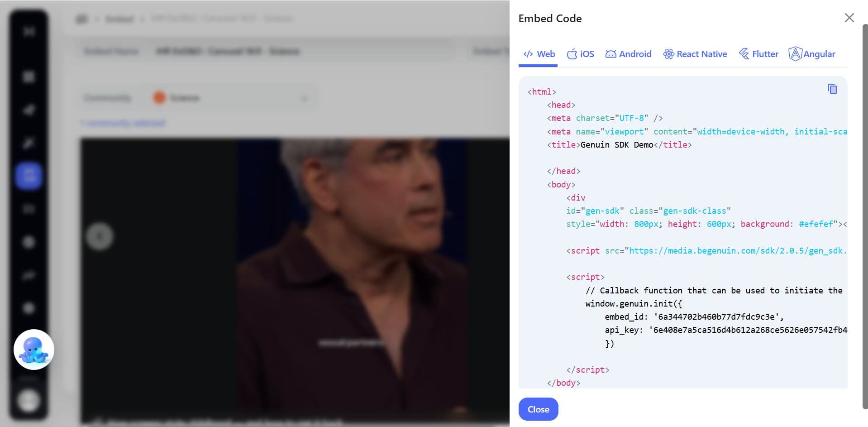Click the blurred video preview thumbnail

click(x=295, y=282)
